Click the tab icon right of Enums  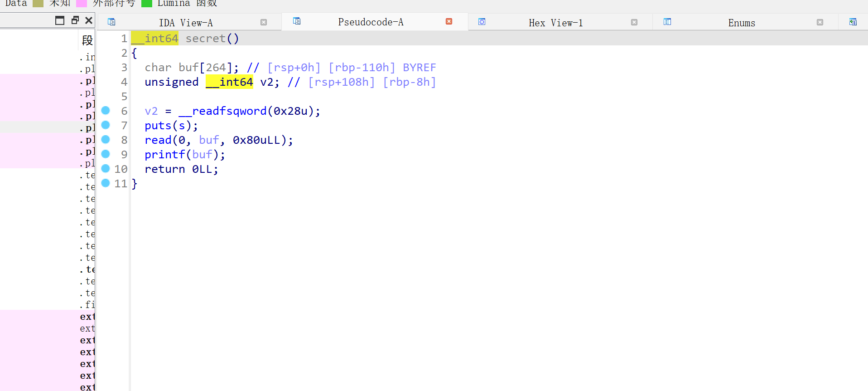[x=853, y=22]
